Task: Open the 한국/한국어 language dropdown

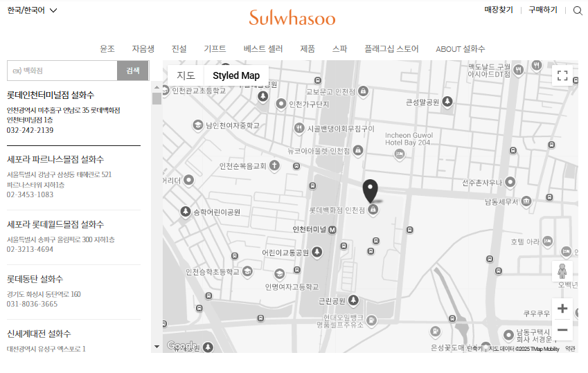Action: [x=33, y=10]
